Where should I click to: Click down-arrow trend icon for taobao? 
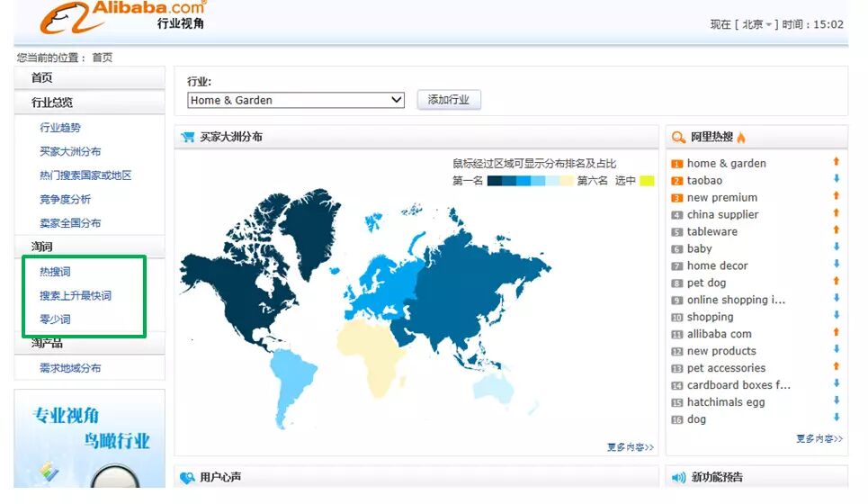pyautogui.click(x=837, y=178)
